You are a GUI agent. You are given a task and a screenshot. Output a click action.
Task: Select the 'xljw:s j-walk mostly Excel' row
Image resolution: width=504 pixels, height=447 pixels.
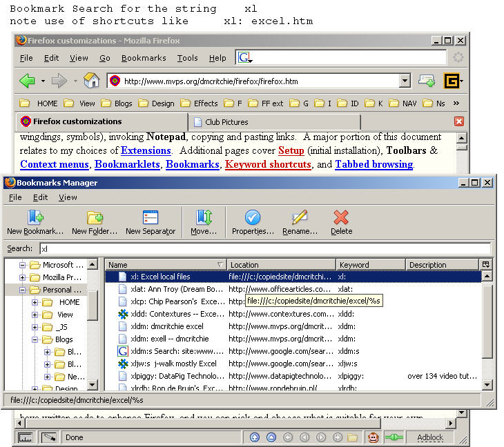pos(293,364)
